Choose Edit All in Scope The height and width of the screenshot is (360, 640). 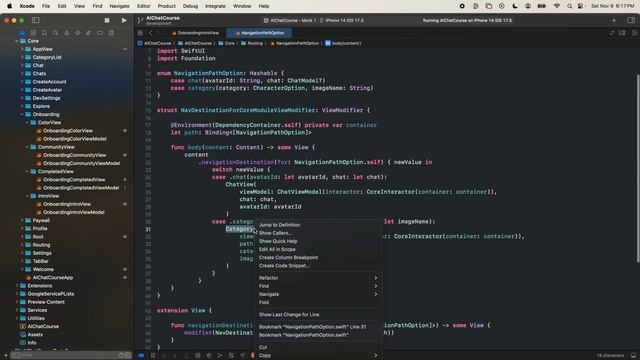pyautogui.click(x=277, y=249)
